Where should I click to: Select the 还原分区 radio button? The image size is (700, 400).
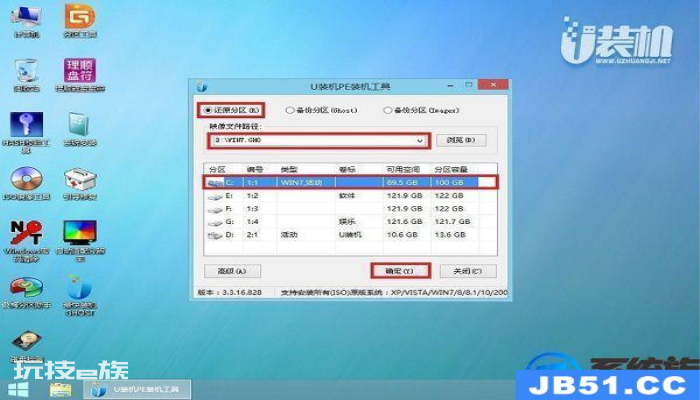pyautogui.click(x=208, y=110)
